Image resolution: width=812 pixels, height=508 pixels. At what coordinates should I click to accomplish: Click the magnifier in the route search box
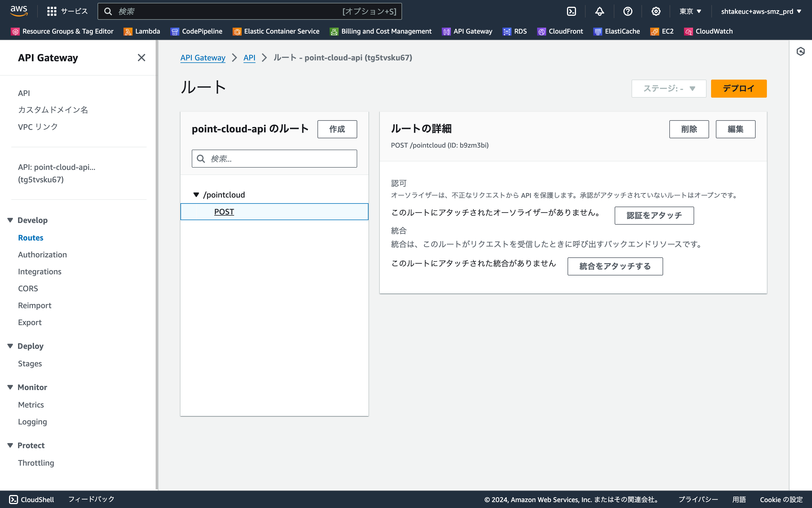point(201,159)
